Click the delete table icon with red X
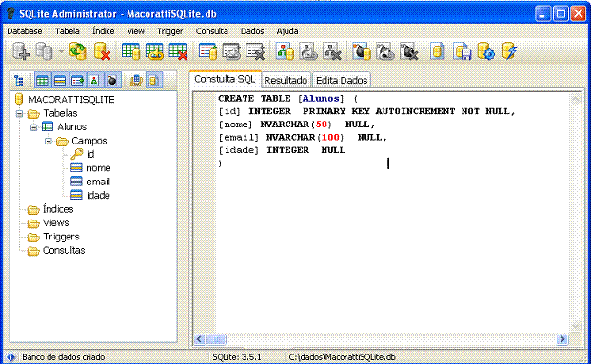591x364 pixels. 178,50
